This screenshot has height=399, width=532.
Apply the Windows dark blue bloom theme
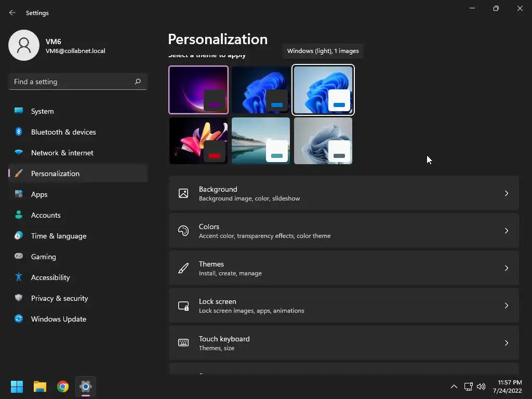click(x=261, y=90)
